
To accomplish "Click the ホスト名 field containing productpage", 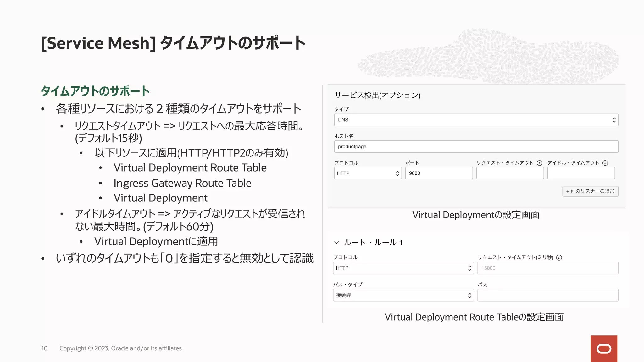I will pyautogui.click(x=476, y=147).
